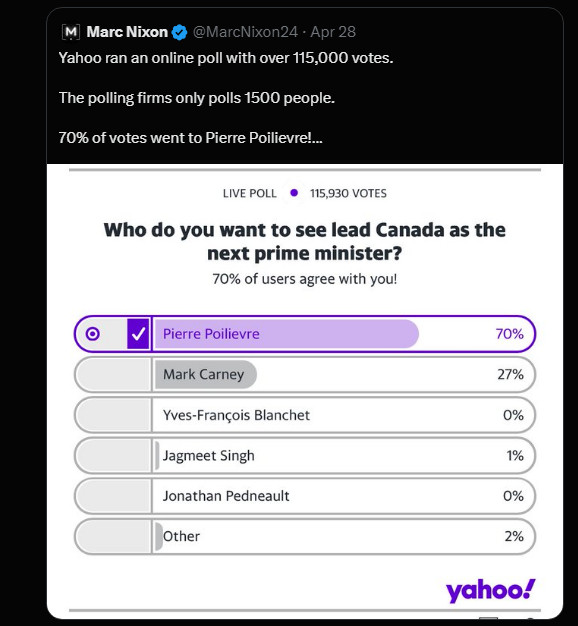Click the purple live poll dot indicator
Viewport: 578px width, 626px height.
(x=294, y=193)
